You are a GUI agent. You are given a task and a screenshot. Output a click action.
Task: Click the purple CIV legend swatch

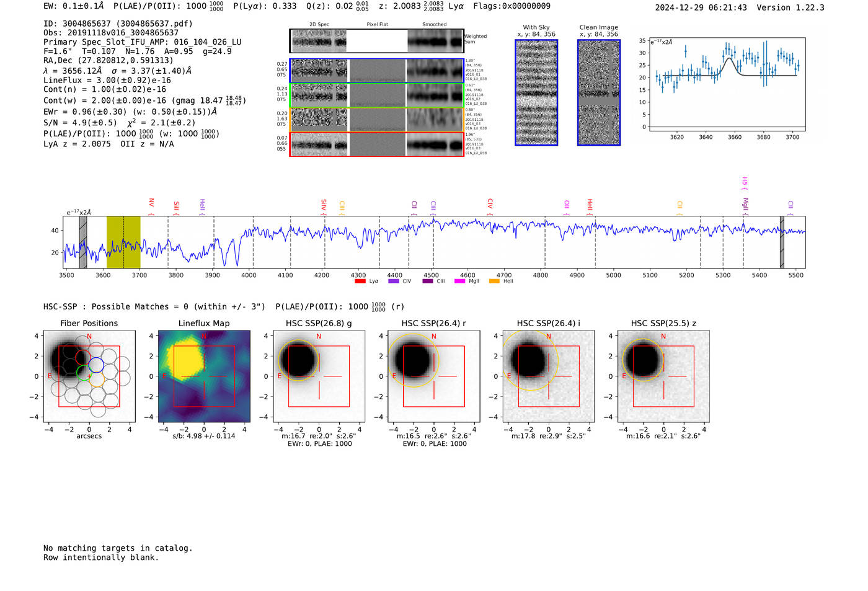pos(393,281)
